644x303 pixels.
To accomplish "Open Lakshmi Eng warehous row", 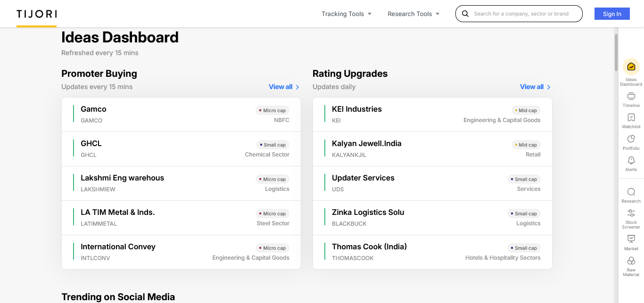I will click(181, 183).
